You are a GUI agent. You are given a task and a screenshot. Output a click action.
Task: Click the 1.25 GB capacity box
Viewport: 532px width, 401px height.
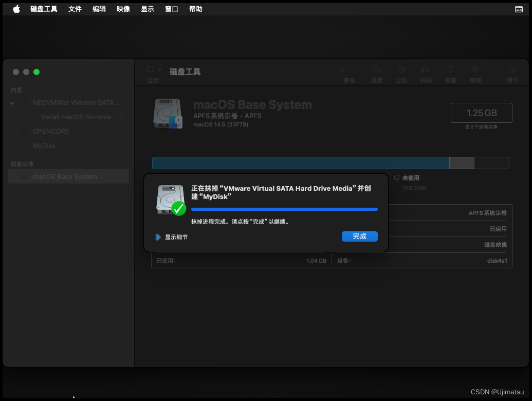[482, 113]
